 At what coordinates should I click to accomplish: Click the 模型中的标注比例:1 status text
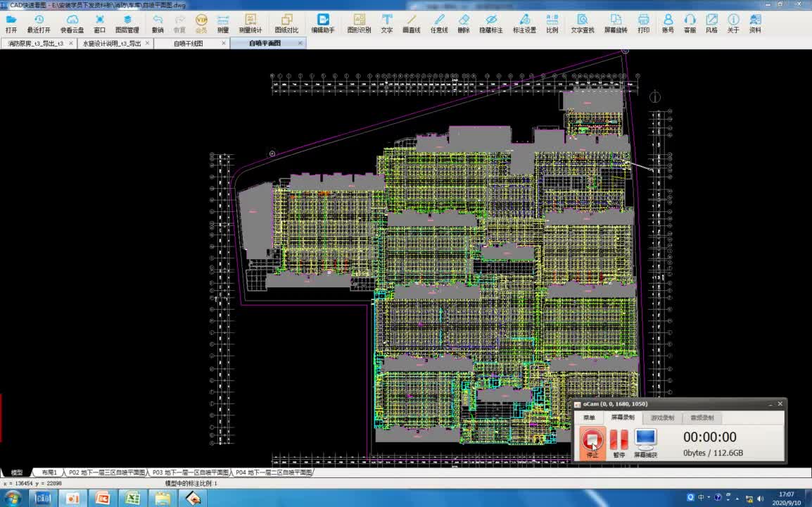(x=191, y=484)
